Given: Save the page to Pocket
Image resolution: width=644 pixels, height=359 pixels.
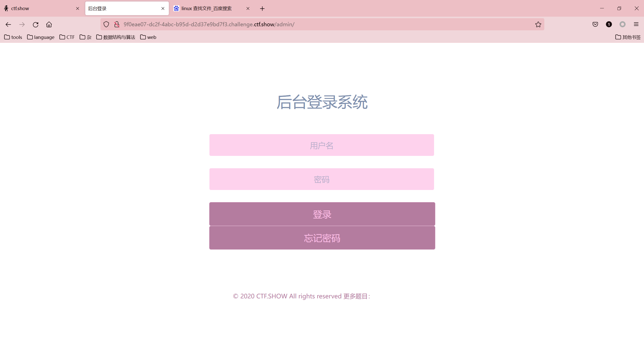Looking at the screenshot, I should pos(596,24).
